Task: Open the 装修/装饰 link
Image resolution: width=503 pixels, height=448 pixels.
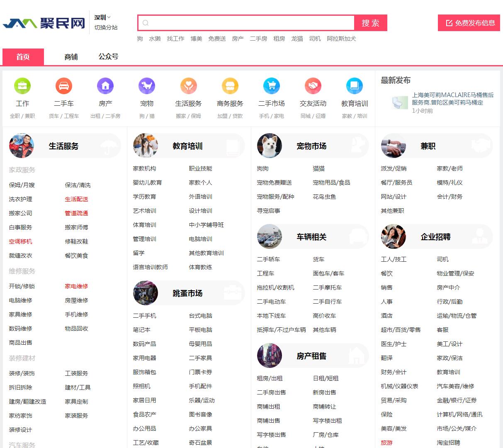Action: pos(22,373)
